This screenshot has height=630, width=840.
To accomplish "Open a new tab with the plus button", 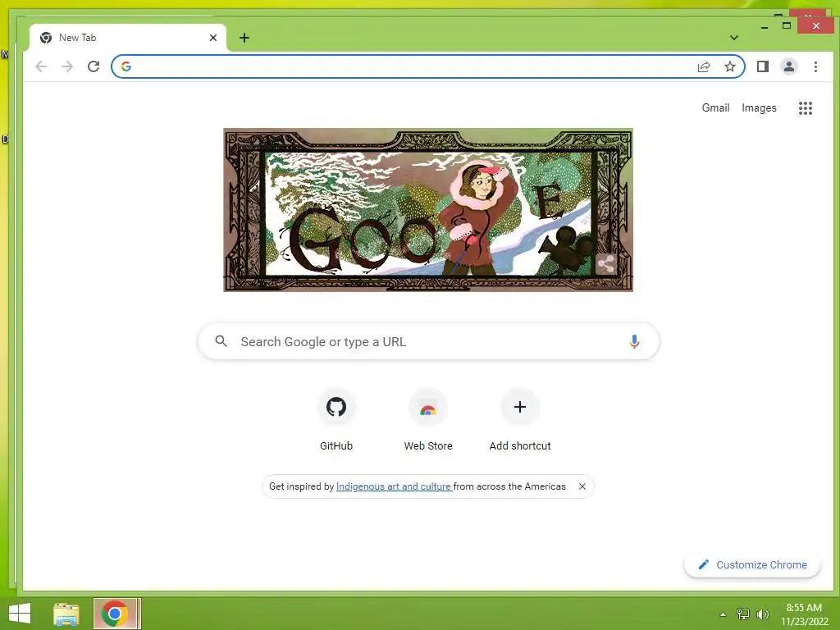I will click(244, 38).
